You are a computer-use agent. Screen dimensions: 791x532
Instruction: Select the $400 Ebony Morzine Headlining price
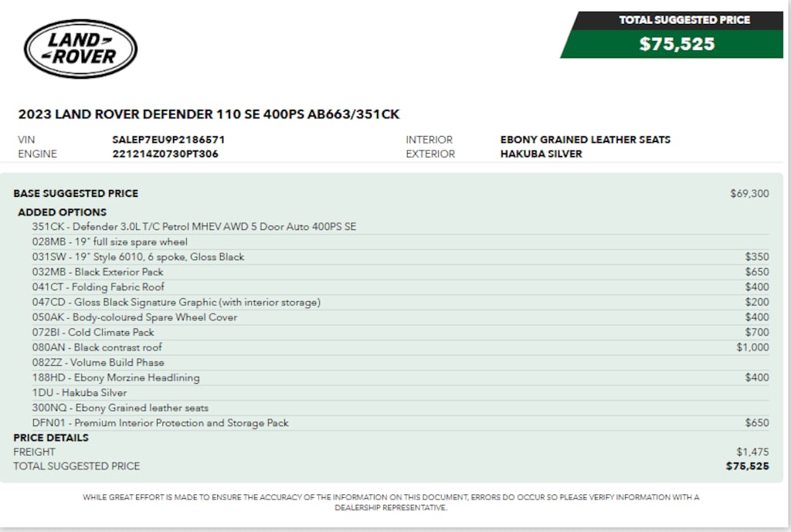(757, 378)
